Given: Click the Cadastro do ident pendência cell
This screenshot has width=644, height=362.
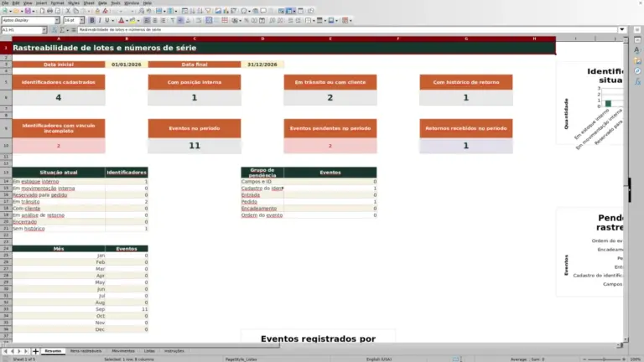Looking at the screenshot, I should (x=262, y=189).
